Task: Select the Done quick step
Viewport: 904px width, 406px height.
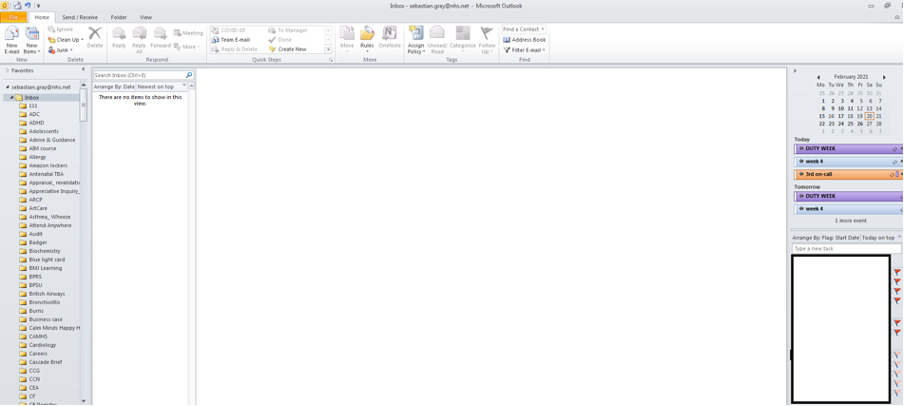Action: point(281,40)
